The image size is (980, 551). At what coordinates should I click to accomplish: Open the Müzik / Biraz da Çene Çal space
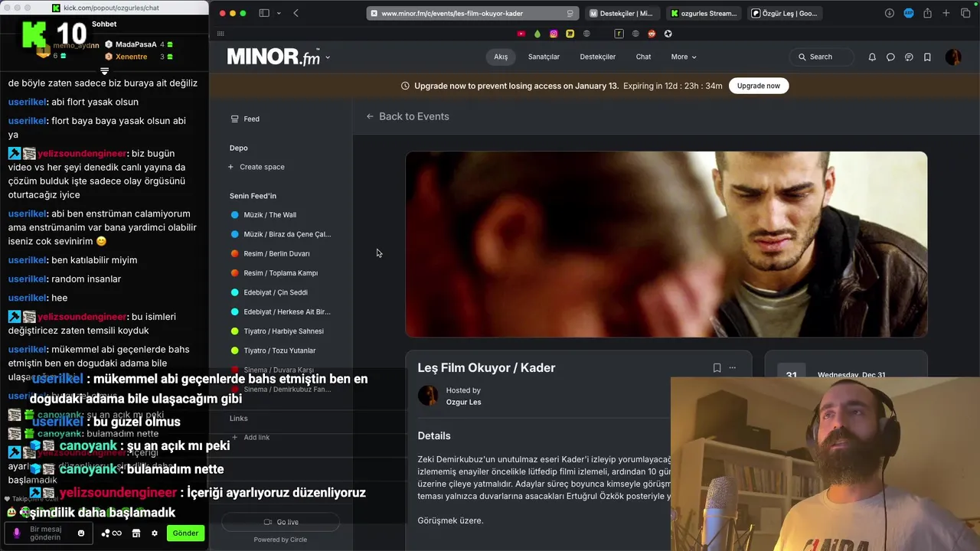click(x=281, y=234)
